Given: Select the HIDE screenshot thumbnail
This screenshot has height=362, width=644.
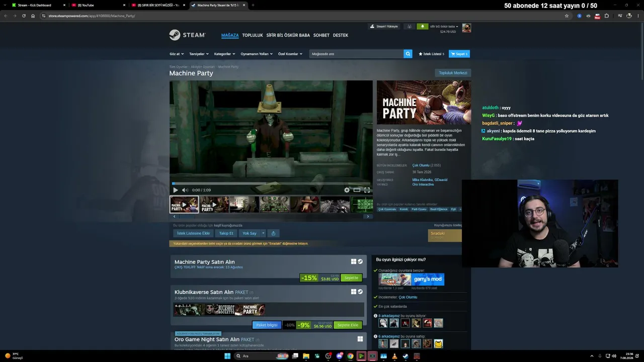Looking at the screenshot, I should pos(245,205).
